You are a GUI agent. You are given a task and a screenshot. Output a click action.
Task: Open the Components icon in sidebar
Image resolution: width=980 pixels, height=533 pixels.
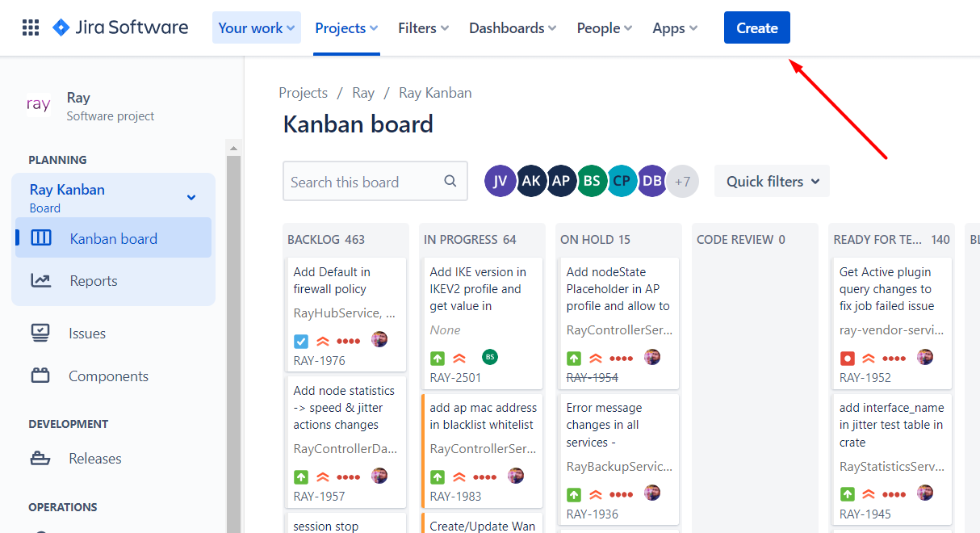40,376
